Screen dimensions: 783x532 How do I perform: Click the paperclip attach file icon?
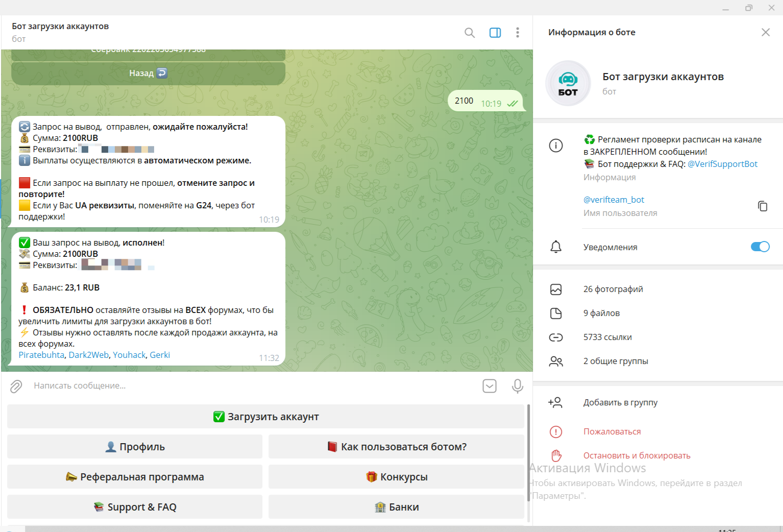(16, 386)
